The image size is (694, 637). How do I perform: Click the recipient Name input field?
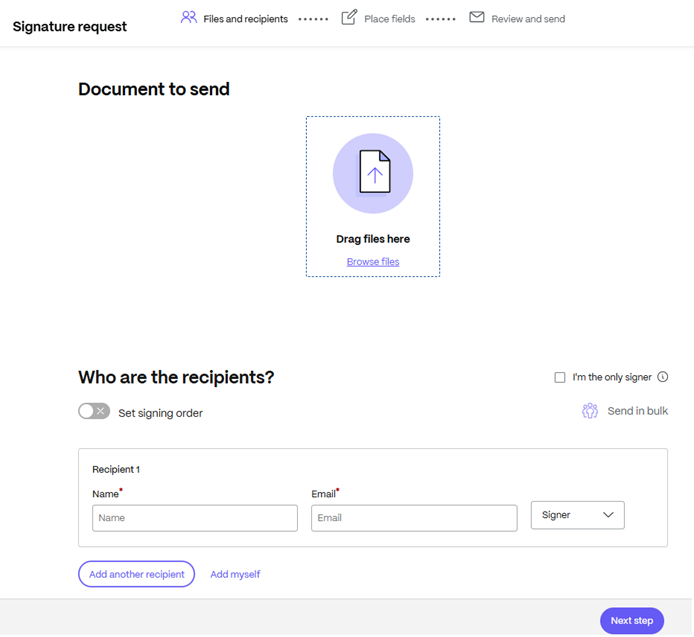pyautogui.click(x=195, y=518)
